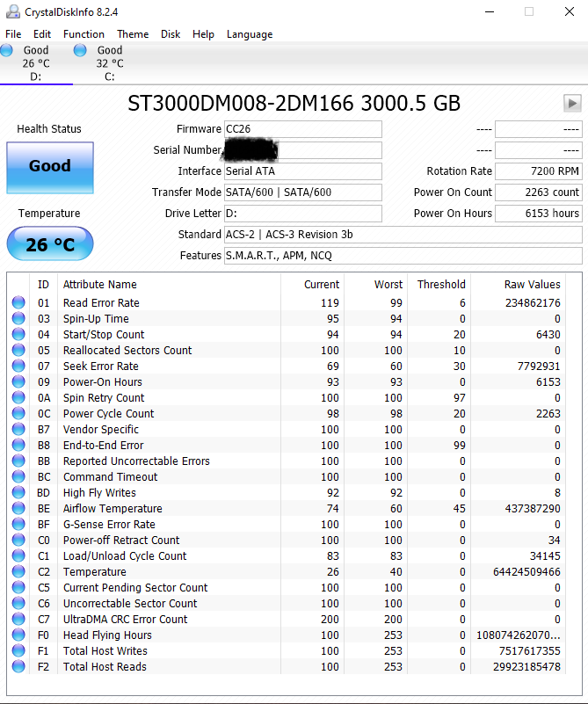The image size is (588, 704).
Task: Click status icon for High Fly Writes
Action: coord(18,492)
